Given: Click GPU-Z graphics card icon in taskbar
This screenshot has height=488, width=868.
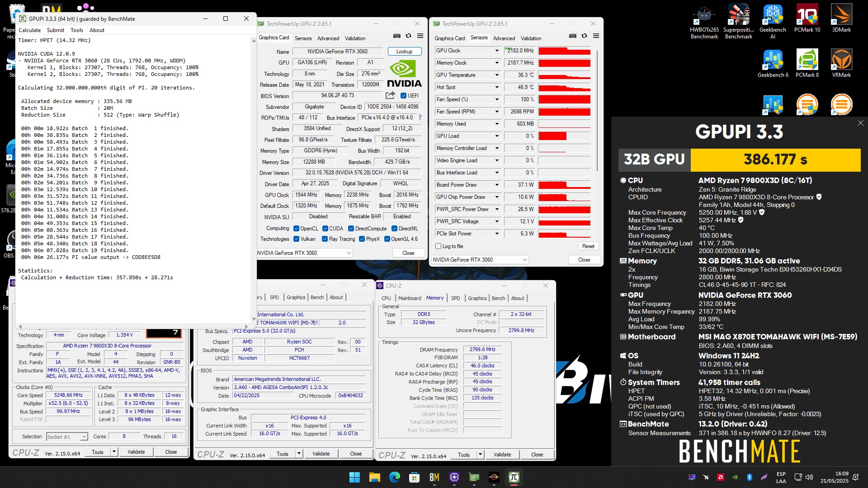Looking at the screenshot, I should 474,477.
